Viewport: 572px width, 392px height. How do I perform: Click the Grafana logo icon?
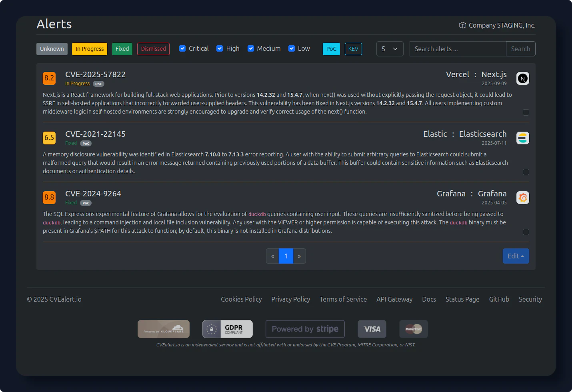[x=522, y=198]
